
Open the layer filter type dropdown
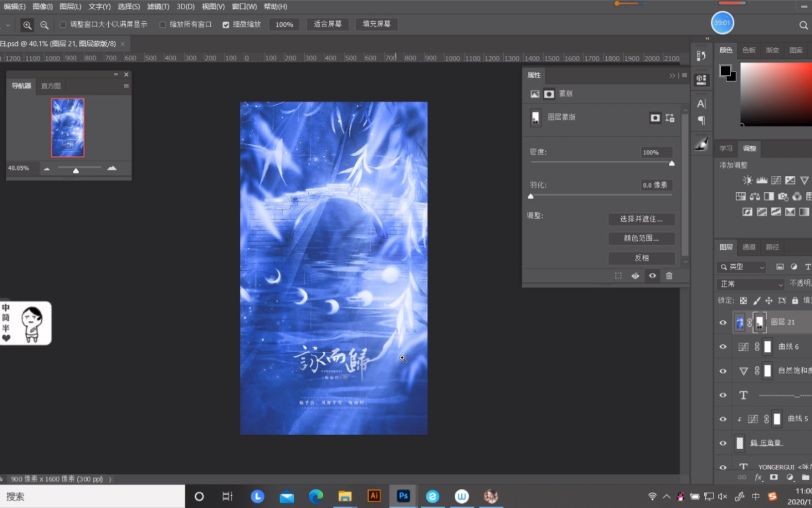741,267
